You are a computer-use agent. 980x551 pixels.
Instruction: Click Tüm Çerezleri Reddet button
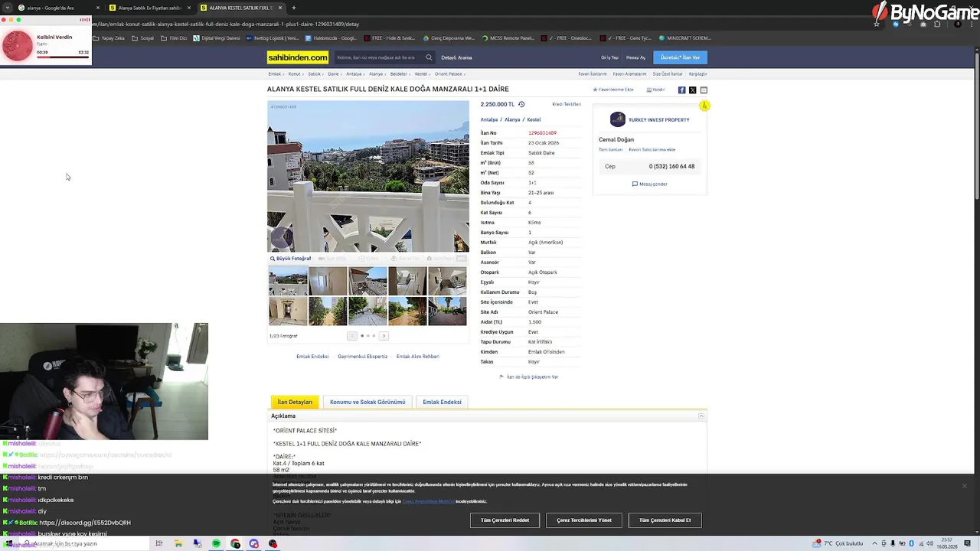505,520
